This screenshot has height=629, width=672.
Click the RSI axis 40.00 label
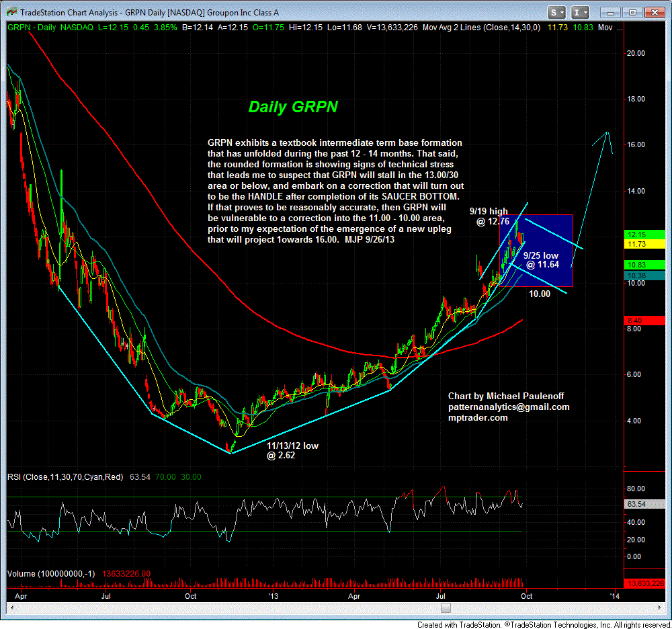[636, 522]
